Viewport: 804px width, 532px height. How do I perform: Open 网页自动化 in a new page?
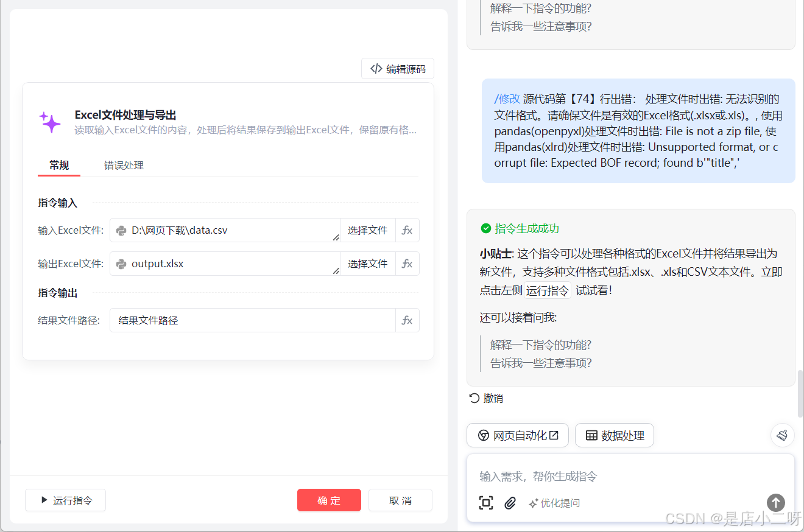tap(517, 435)
